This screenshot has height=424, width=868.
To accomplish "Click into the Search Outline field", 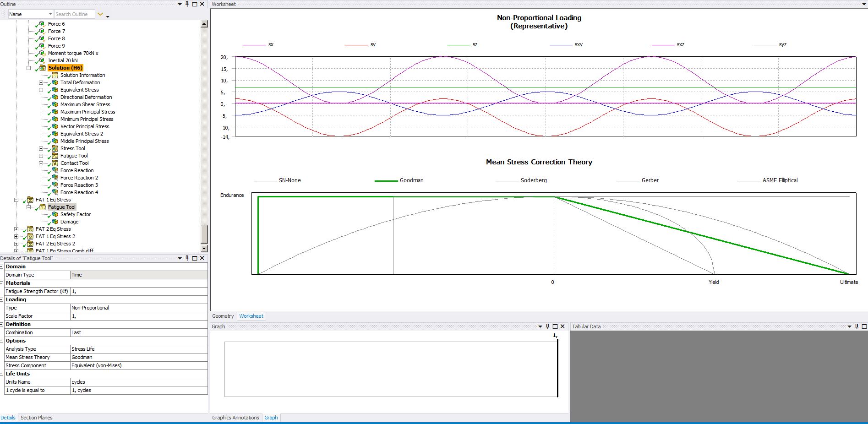I will pyautogui.click(x=74, y=14).
